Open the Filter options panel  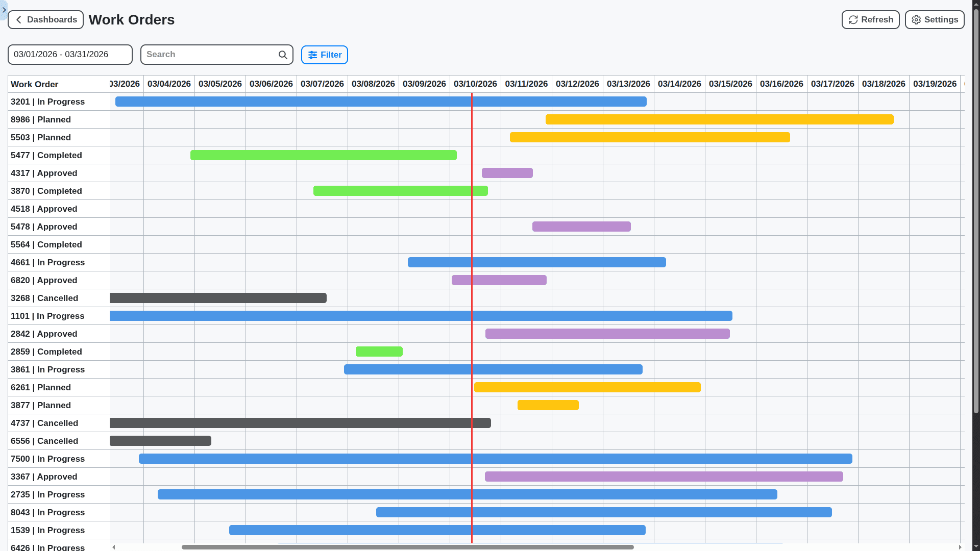324,55
